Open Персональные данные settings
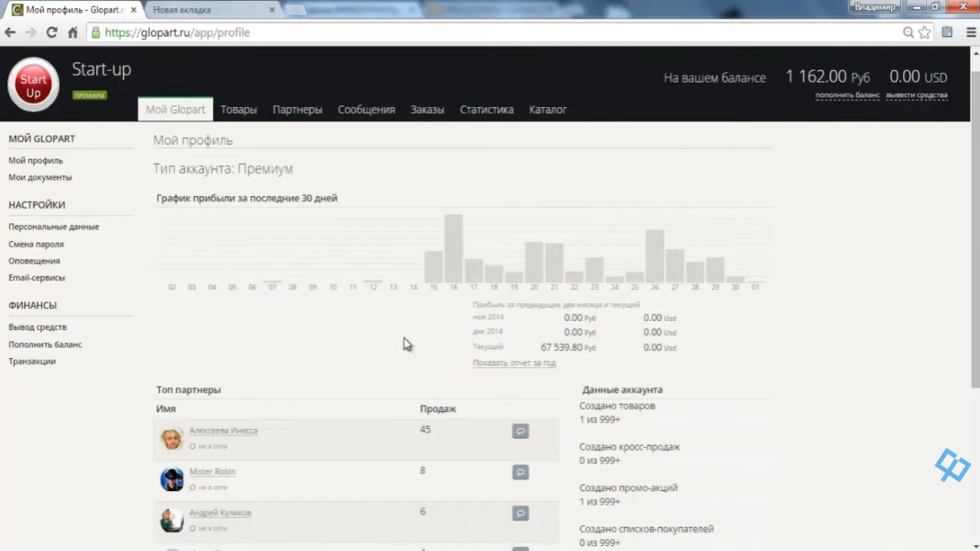Viewport: 980px width, 551px height. (x=54, y=227)
